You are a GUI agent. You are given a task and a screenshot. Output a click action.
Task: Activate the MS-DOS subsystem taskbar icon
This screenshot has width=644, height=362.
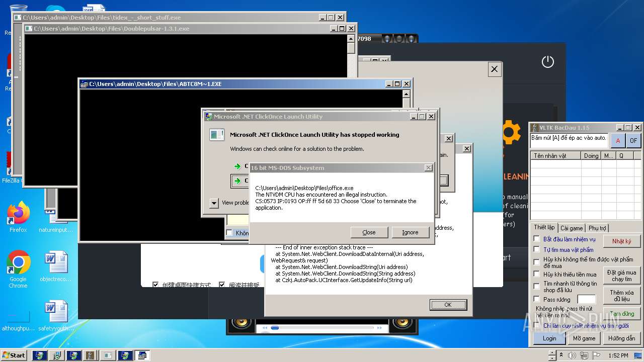142,355
